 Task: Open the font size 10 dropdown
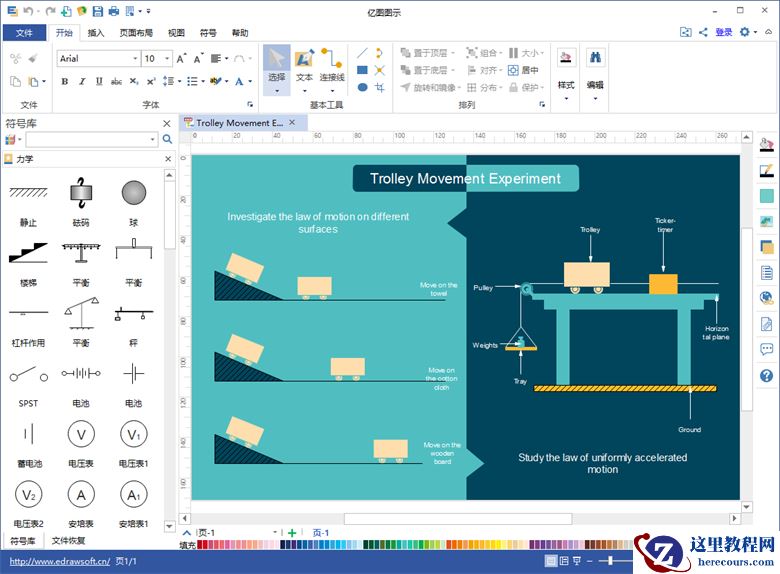(x=167, y=59)
